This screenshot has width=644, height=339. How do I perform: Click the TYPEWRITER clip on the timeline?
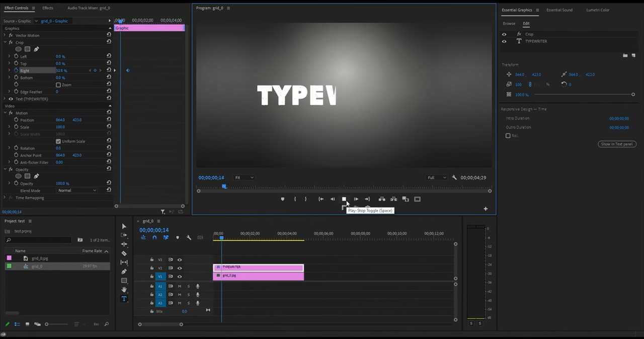[x=259, y=267]
